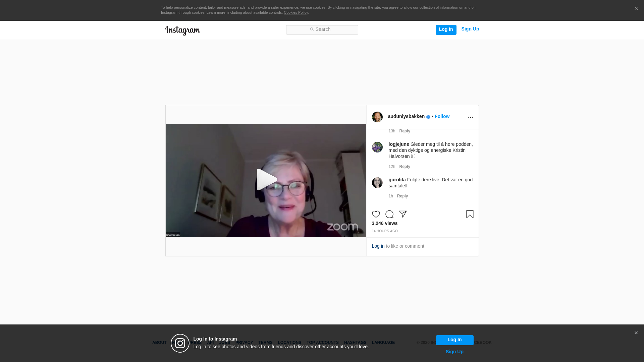Screen dimensions: 644x362
Task: Click the Sign Up link in header
Action: pos(470,29)
